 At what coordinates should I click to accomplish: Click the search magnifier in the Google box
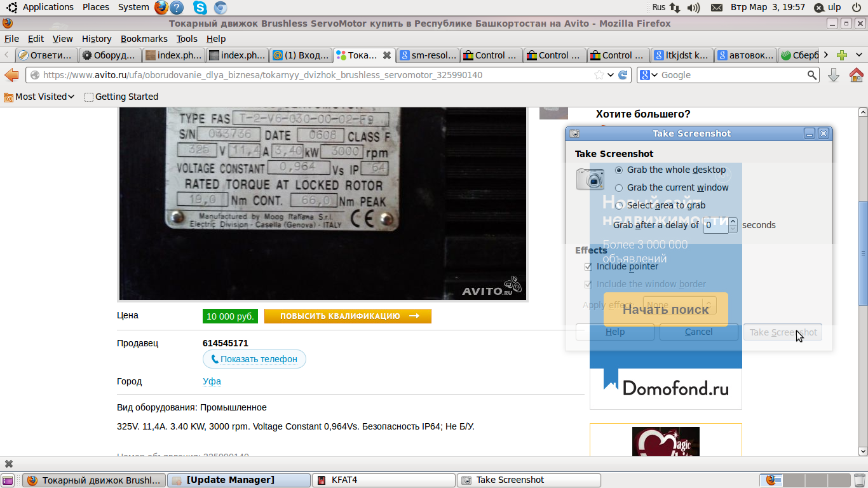812,75
